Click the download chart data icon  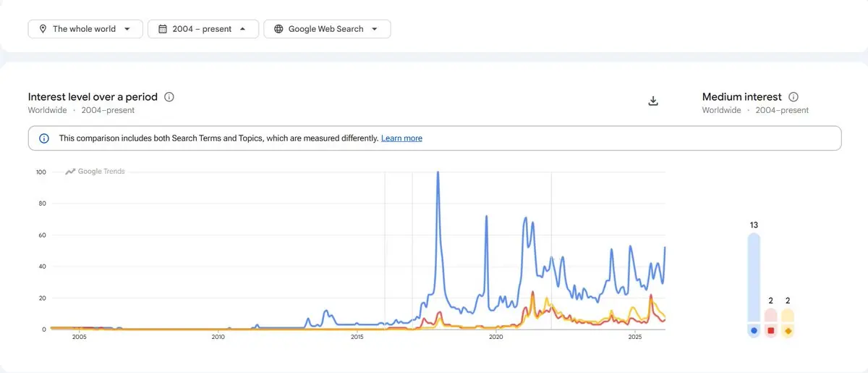pyautogui.click(x=653, y=101)
